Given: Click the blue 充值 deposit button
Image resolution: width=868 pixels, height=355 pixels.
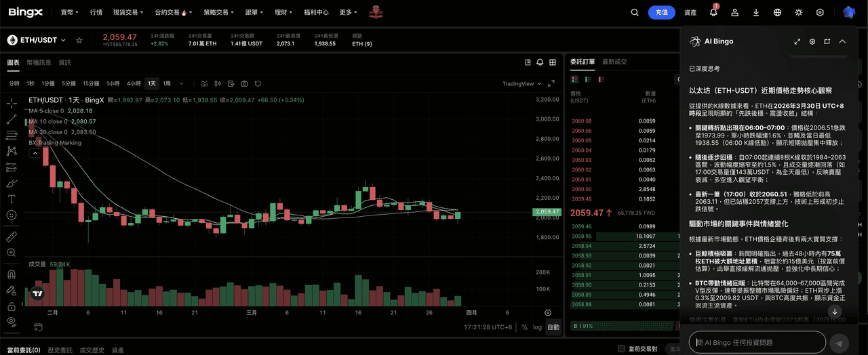Looking at the screenshot, I should point(662,12).
